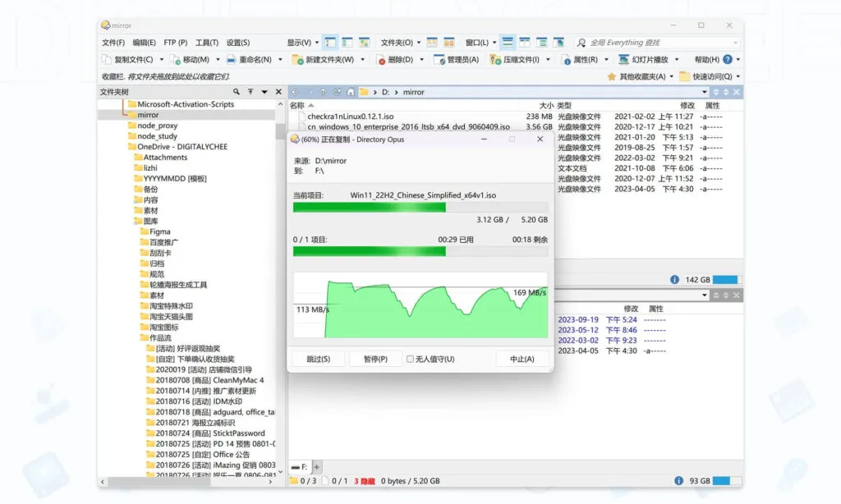Click the 重命名(N) rename button
841x504 pixels.
[250, 60]
